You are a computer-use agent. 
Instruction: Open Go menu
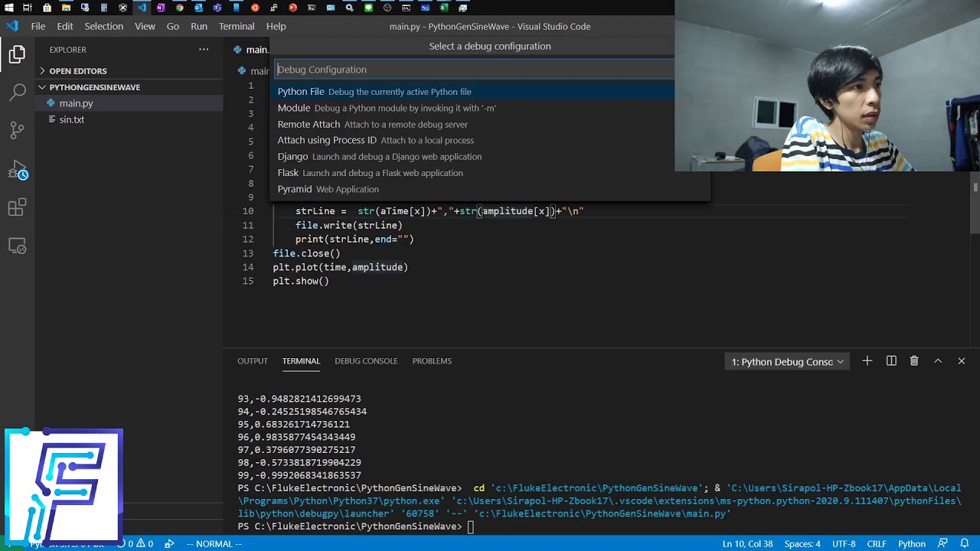173,26
